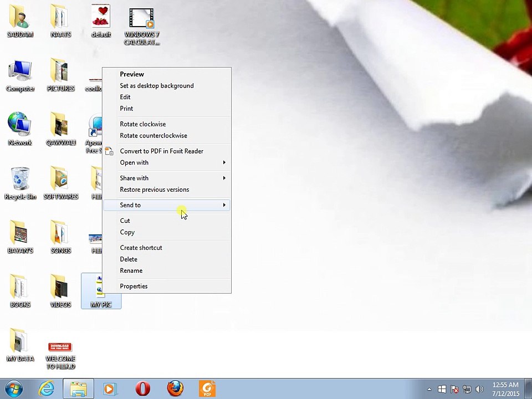Select the MY PIC image file
The height and width of the screenshot is (399, 532).
click(101, 291)
